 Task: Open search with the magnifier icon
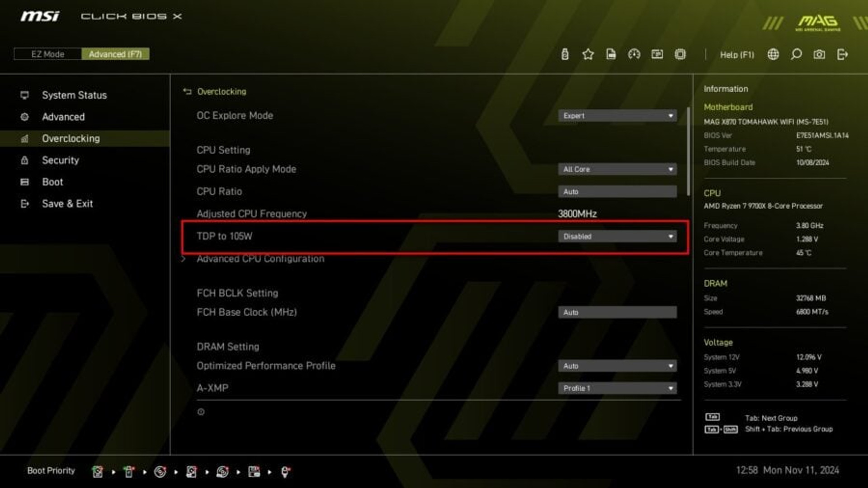pyautogui.click(x=796, y=55)
